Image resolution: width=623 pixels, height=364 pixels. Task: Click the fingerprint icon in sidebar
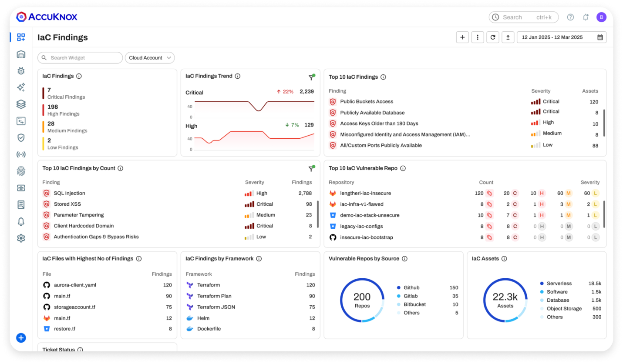(21, 171)
